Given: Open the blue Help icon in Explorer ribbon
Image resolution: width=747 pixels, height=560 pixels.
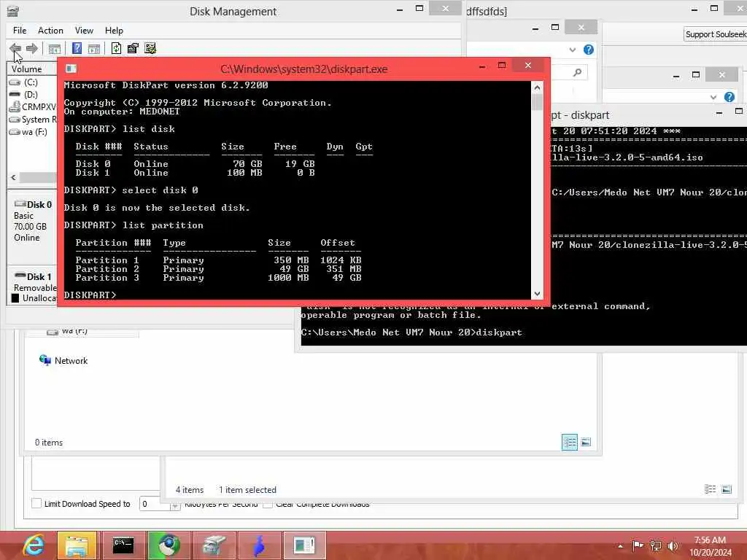Looking at the screenshot, I should click(589, 50).
